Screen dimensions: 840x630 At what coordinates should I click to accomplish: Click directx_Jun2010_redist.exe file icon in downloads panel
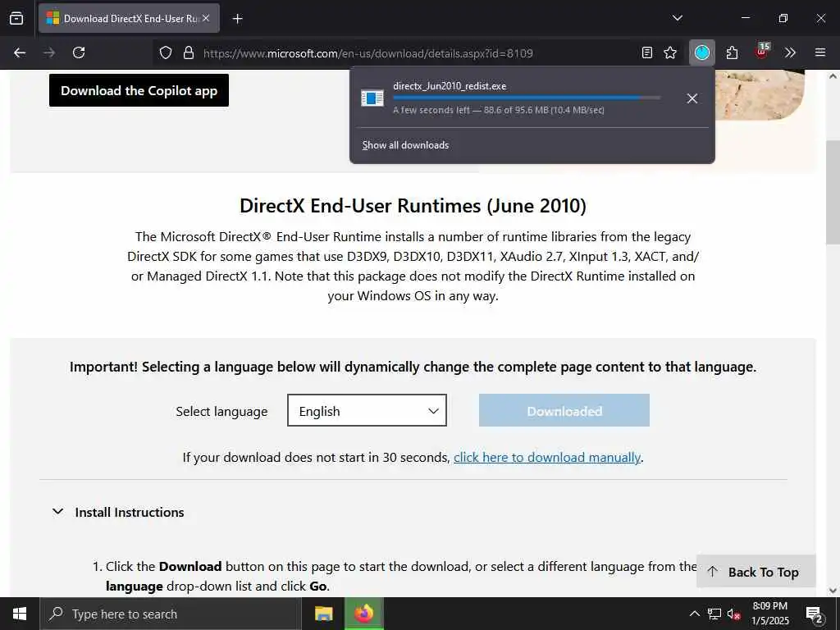pyautogui.click(x=372, y=98)
